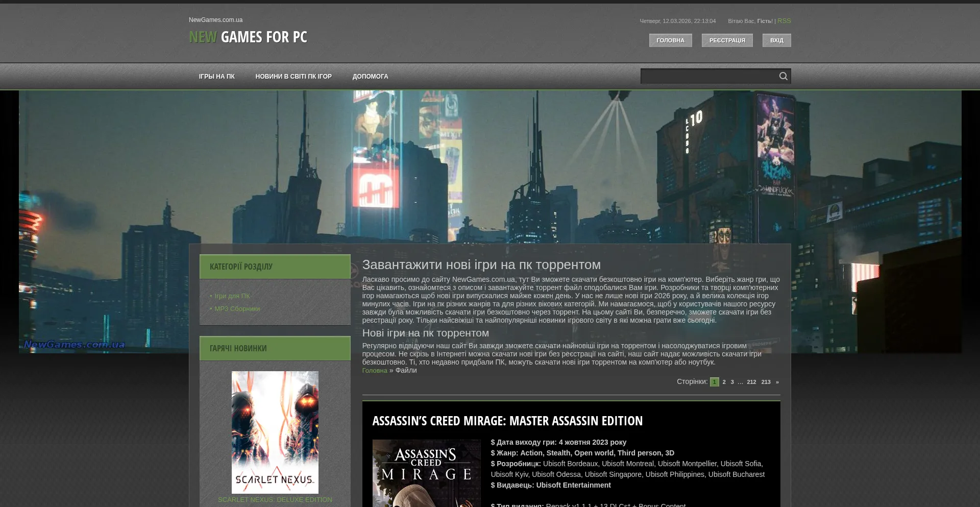This screenshot has height=507, width=980.
Task: Go to page 212 of results
Action: [x=751, y=382]
